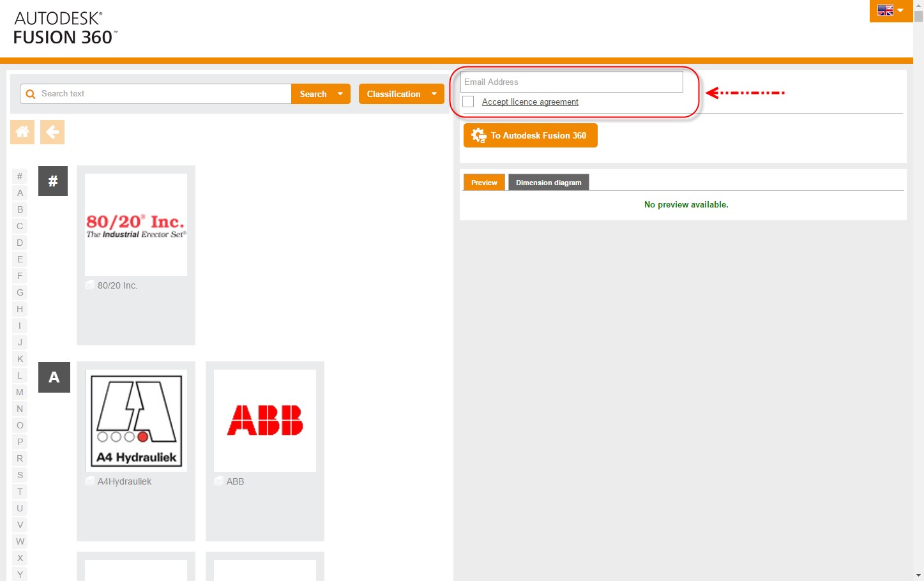924x581 pixels.
Task: Open the Accept licence agreement link
Action: [530, 102]
